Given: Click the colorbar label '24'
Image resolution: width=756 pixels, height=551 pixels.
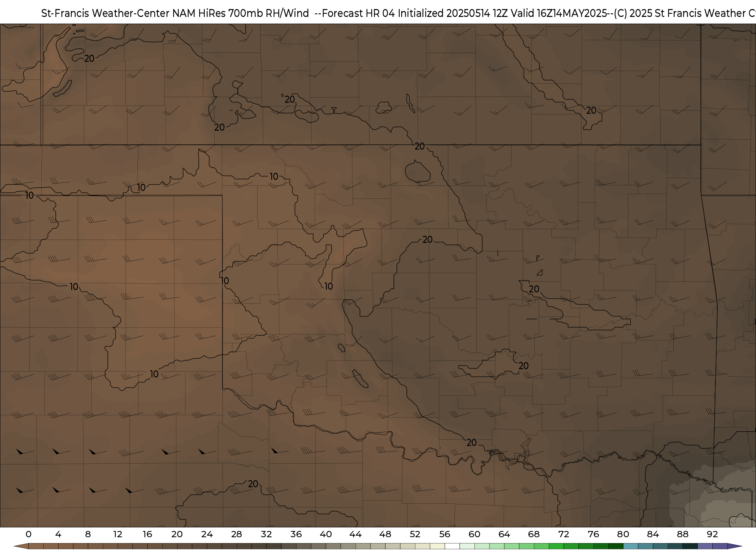Looking at the screenshot, I should pyautogui.click(x=207, y=534).
